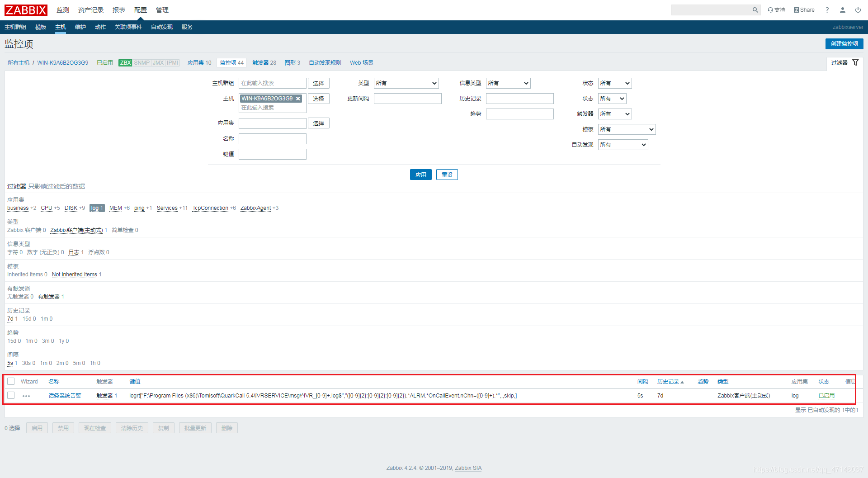
Task: Focus the 更新间隔 input field
Action: pyautogui.click(x=408, y=99)
